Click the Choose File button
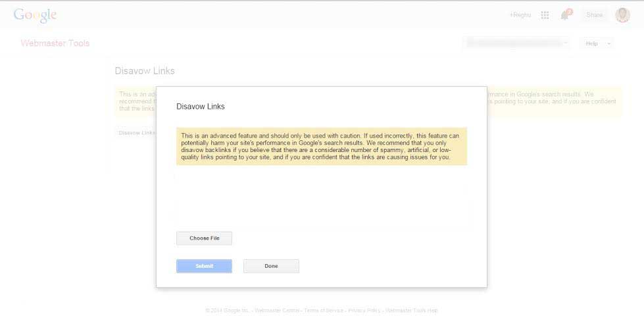Viewport: 644px width, 316px height. (204, 238)
